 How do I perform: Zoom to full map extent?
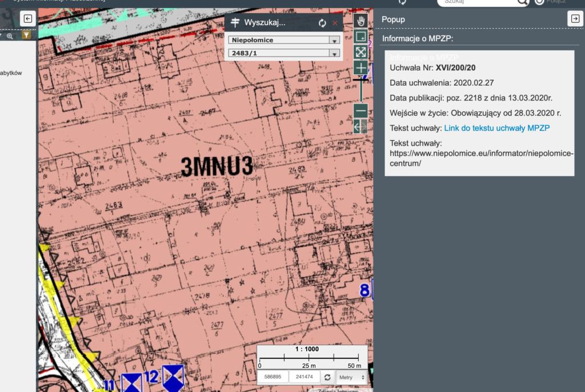(x=360, y=52)
